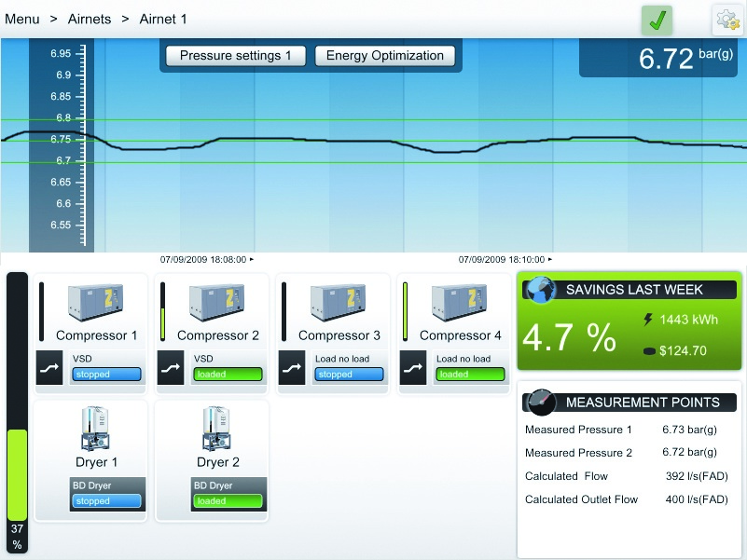Click the Dryer 2 label
This screenshot has height=560, width=747.
tap(217, 462)
